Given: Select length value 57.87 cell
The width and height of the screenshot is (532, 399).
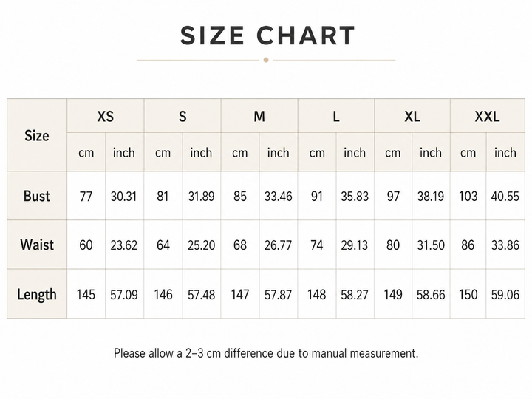Looking at the screenshot, I should [279, 294].
